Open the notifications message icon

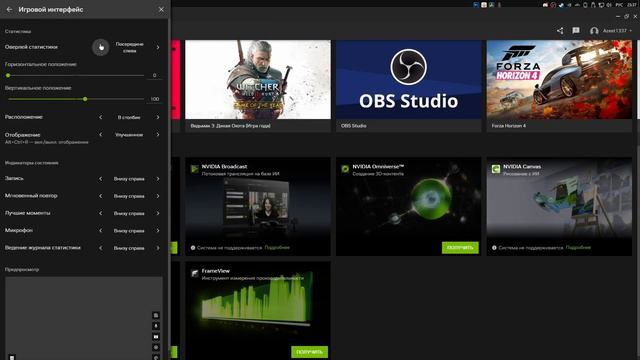(576, 31)
